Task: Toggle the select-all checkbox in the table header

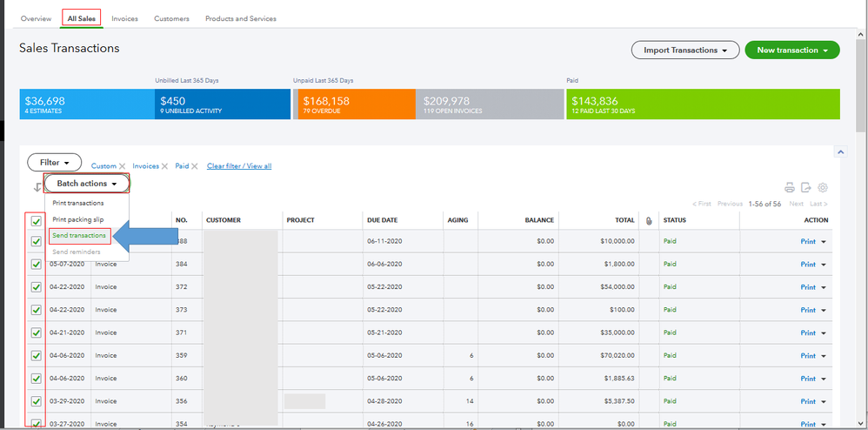Action: click(x=36, y=221)
